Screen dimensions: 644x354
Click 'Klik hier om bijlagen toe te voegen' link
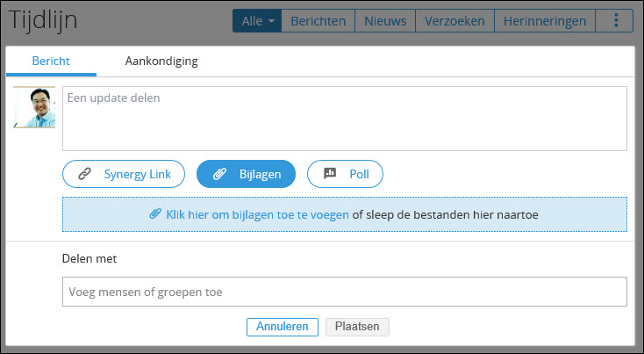[258, 214]
